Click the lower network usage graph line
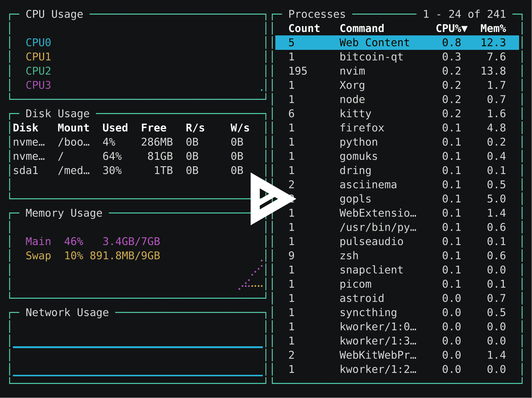The width and height of the screenshot is (532, 398). pos(138,376)
